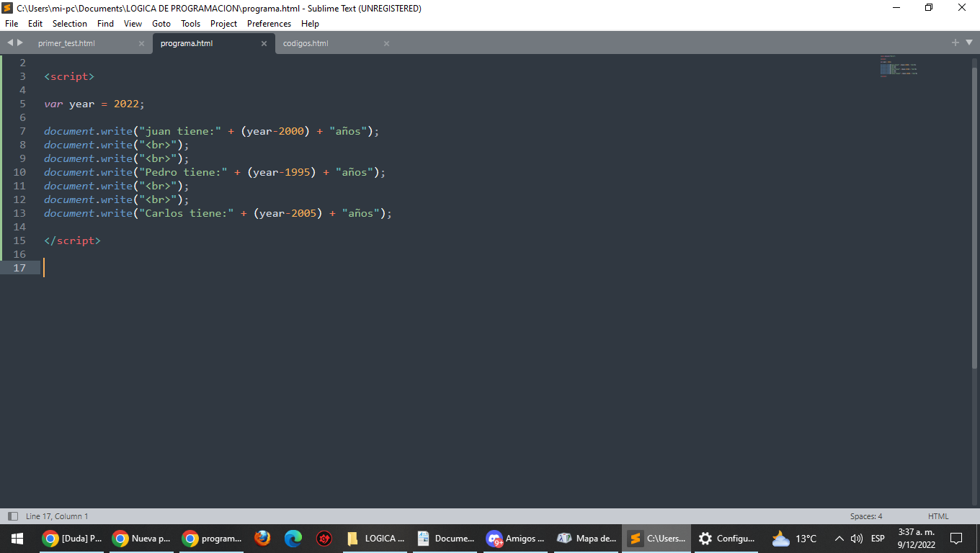980x553 pixels.
Task: Restore down the Sublime Text window
Action: coord(929,8)
